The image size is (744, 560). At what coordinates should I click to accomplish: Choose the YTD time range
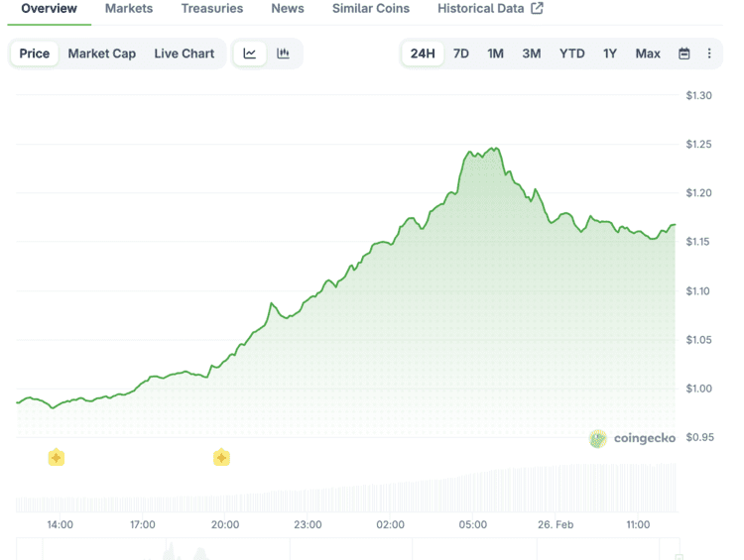tap(571, 54)
